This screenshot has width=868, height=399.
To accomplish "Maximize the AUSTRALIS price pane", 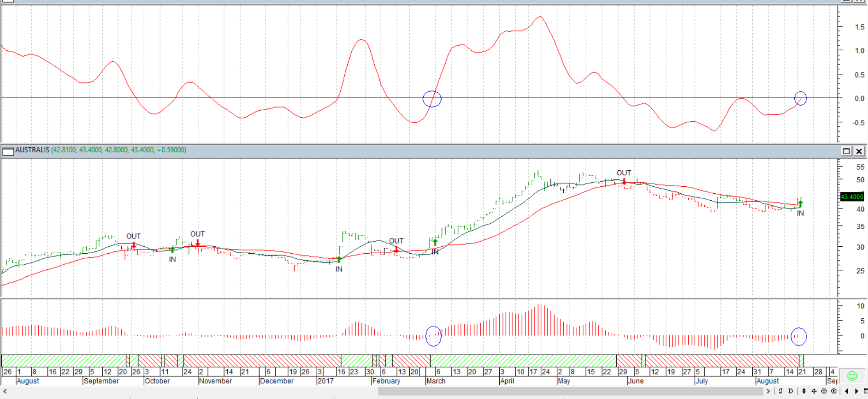I will coord(846,151).
